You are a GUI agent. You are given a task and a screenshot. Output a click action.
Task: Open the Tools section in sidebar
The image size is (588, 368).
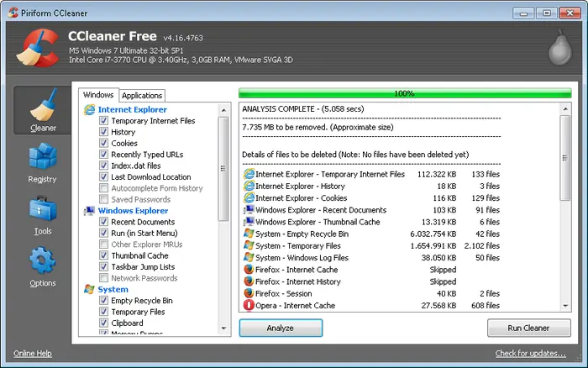click(x=42, y=215)
